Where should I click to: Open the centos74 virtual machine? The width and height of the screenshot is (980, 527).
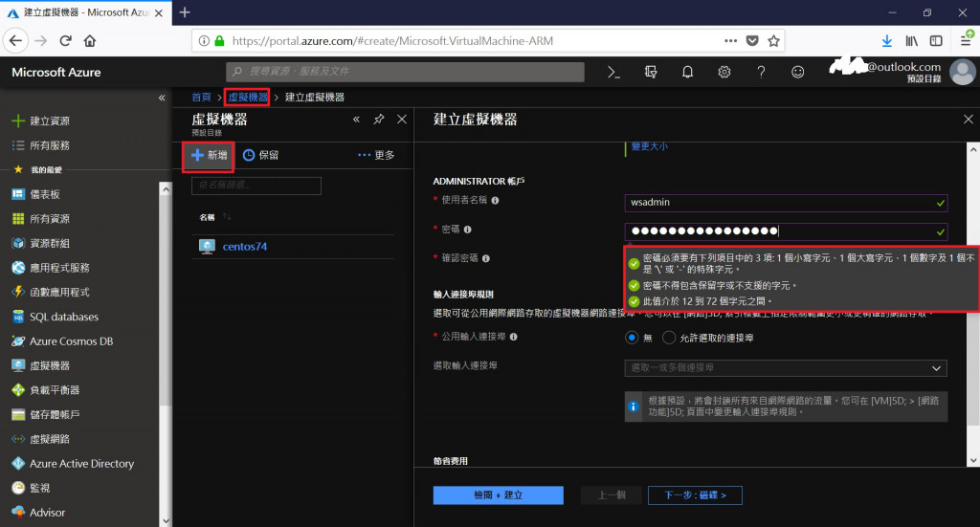(x=244, y=247)
